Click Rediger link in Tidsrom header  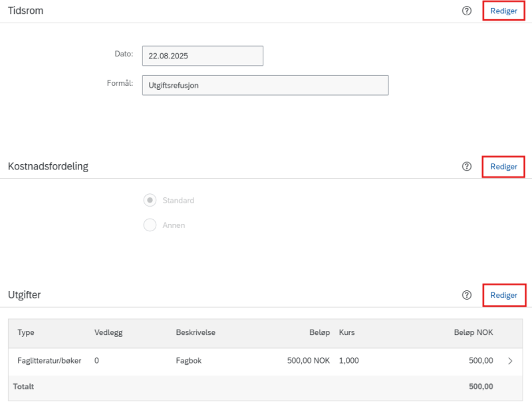pyautogui.click(x=503, y=11)
